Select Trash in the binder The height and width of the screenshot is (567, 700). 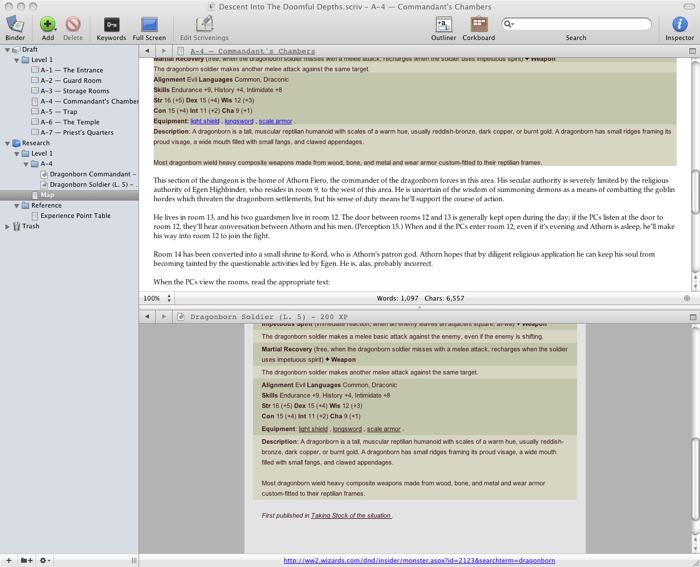point(26,226)
